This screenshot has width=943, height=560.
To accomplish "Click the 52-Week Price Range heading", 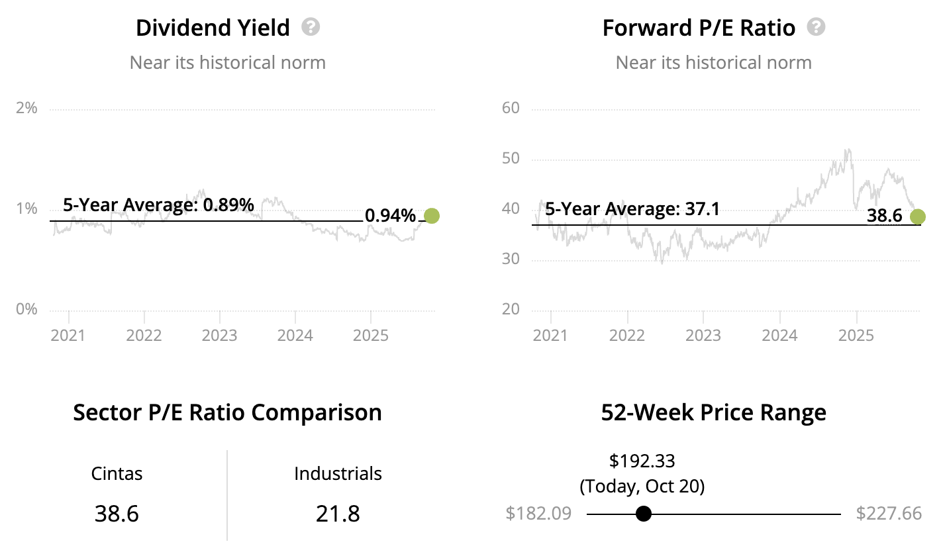I will coord(713,412).
